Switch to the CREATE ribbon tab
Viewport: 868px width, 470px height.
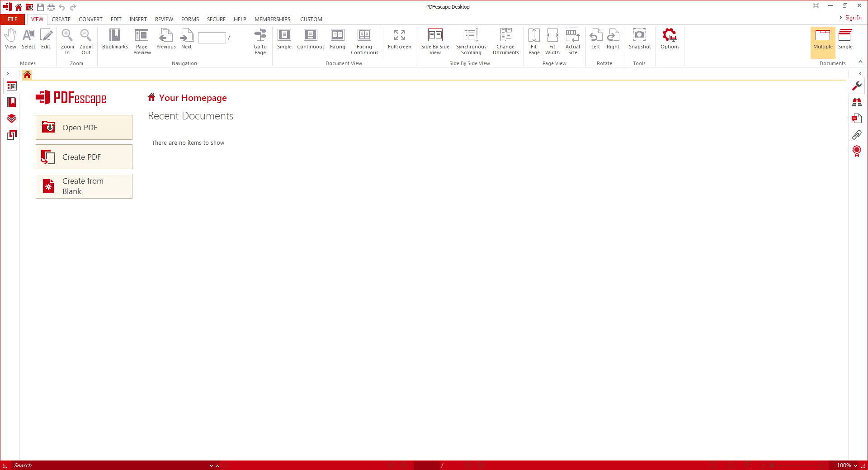coord(61,19)
